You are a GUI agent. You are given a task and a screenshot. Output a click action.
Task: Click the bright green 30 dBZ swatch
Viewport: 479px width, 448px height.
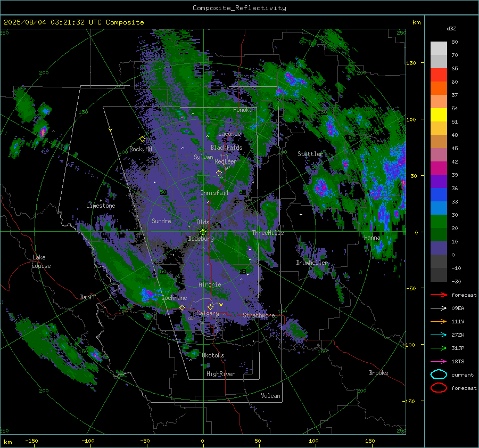439,221
